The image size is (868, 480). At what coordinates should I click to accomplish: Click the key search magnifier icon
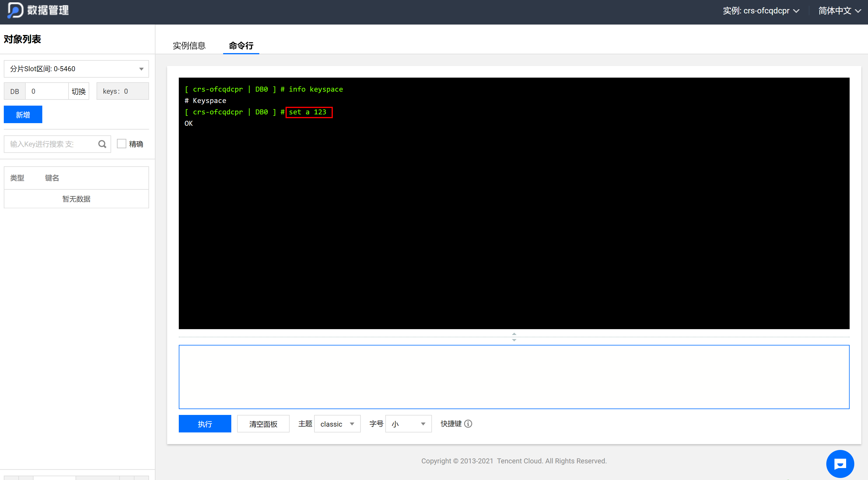click(102, 144)
